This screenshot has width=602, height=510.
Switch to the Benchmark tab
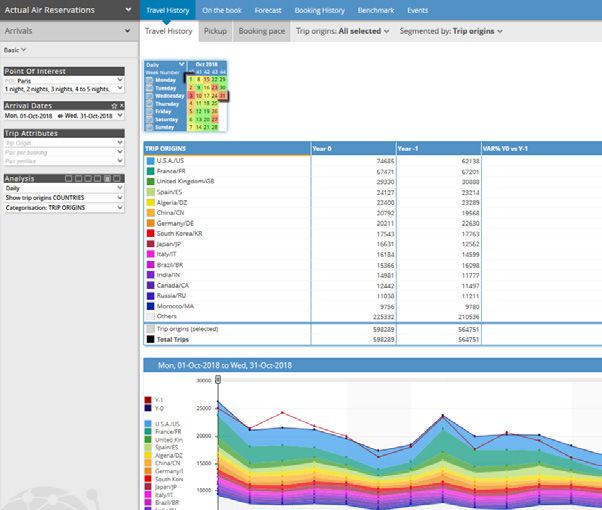coord(376,10)
